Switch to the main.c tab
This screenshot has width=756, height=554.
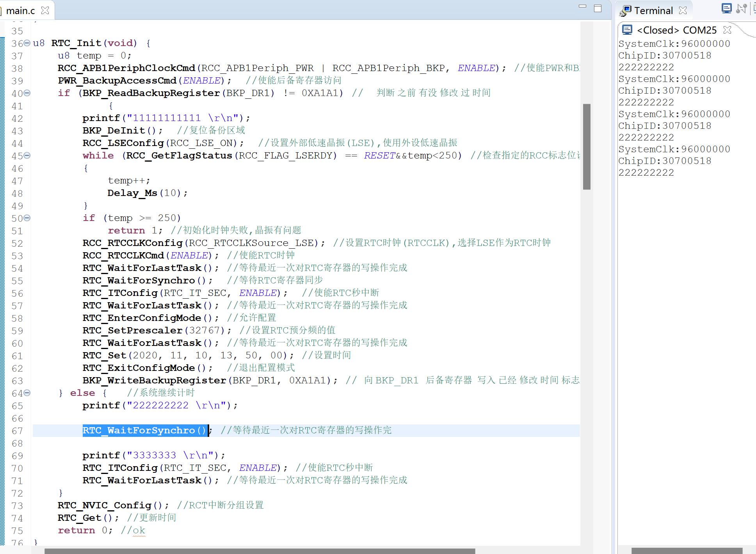coord(21,11)
